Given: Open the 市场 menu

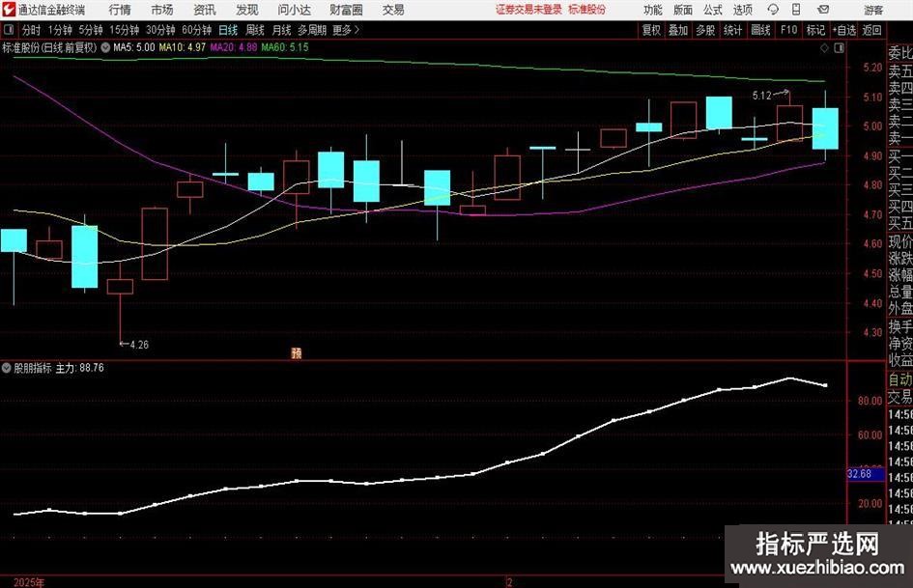Looking at the screenshot, I should [162, 10].
